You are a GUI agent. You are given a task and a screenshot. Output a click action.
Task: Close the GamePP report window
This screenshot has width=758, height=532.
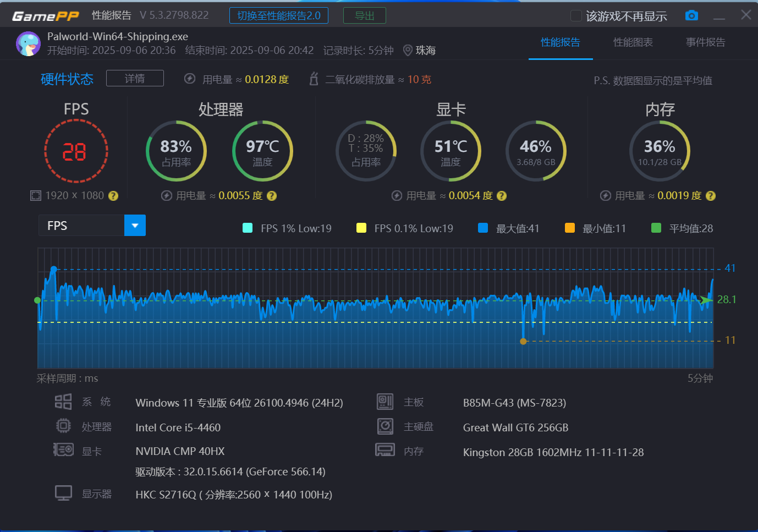pyautogui.click(x=746, y=15)
